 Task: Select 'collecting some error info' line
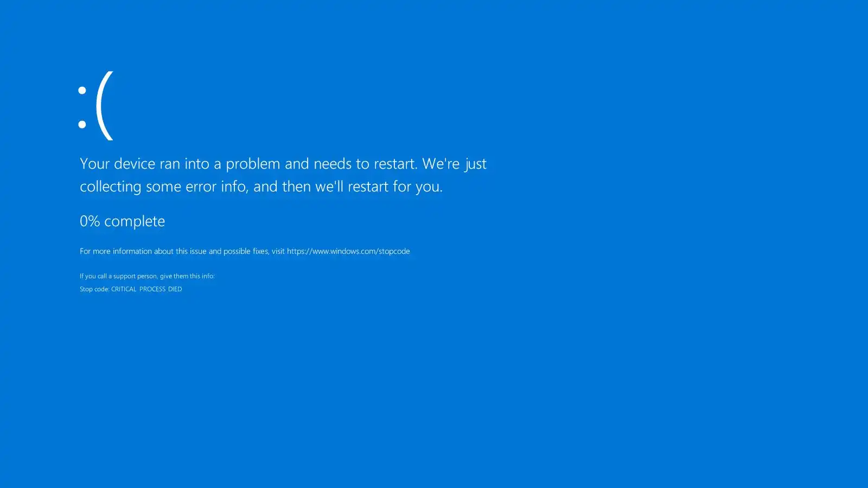tap(261, 187)
